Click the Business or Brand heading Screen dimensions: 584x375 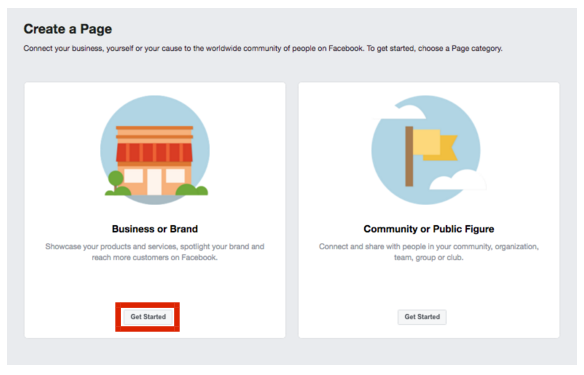(155, 229)
